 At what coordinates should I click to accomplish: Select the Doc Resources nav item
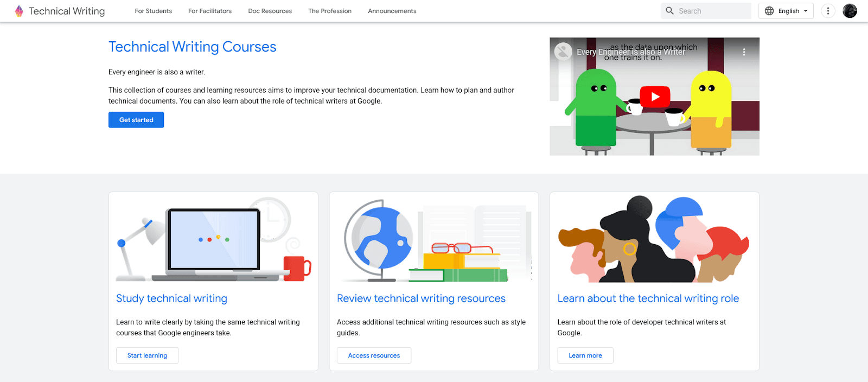(x=270, y=11)
